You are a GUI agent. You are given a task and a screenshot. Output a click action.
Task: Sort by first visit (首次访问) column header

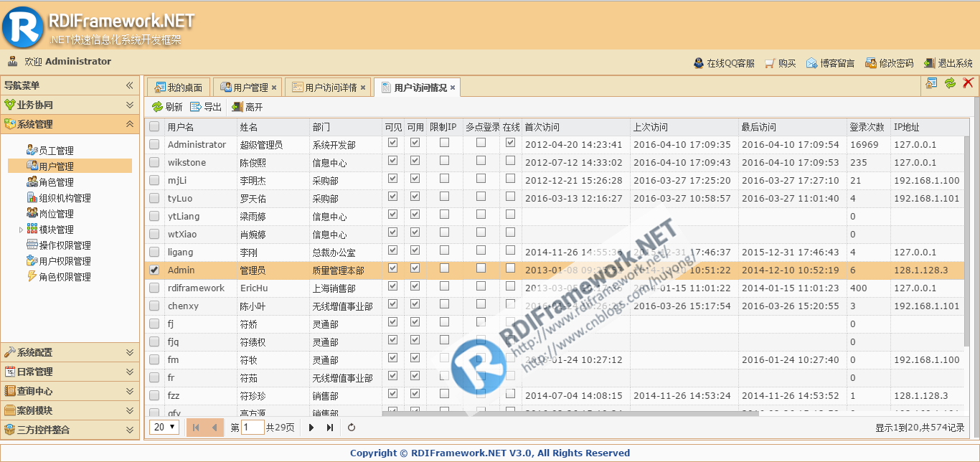tap(575, 127)
